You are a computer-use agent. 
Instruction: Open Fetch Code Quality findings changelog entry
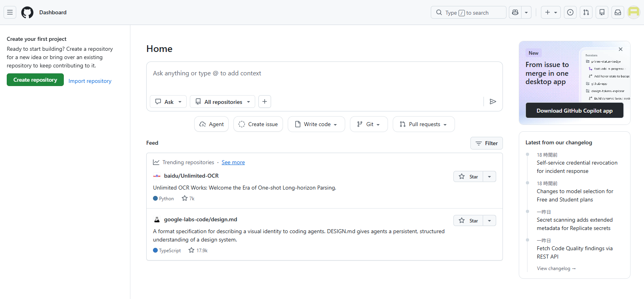pyautogui.click(x=575, y=253)
